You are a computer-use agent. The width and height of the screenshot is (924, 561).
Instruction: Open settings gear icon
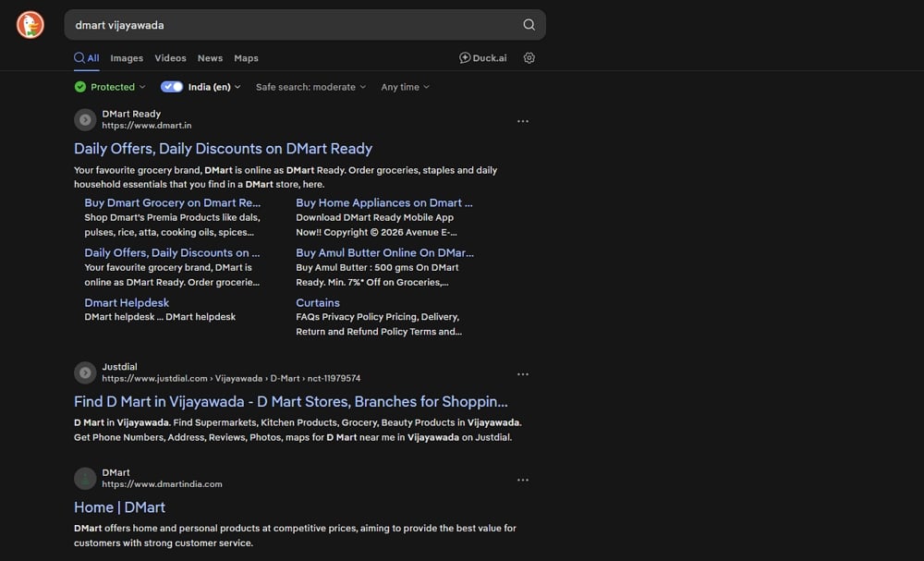pyautogui.click(x=529, y=57)
